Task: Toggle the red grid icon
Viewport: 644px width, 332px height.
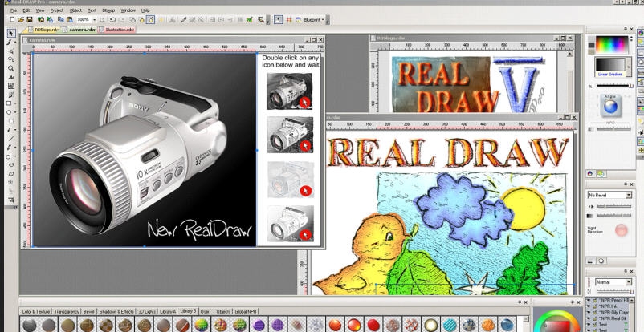Action: [x=289, y=20]
